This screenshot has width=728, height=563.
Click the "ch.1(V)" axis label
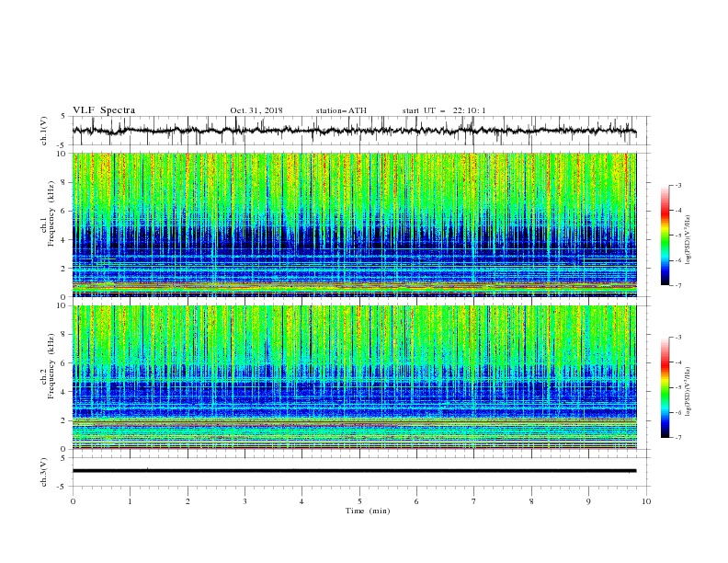click(44, 131)
